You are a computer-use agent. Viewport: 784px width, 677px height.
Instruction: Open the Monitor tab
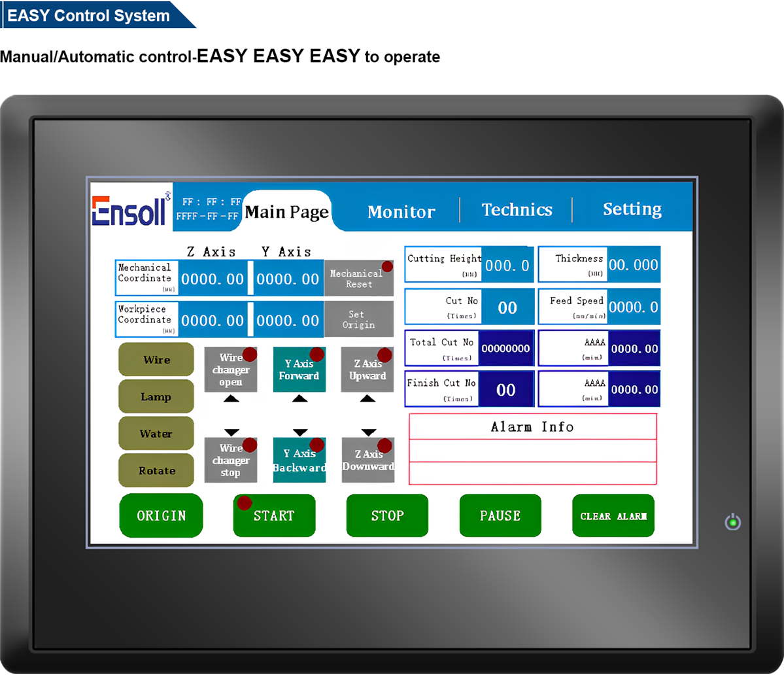(401, 211)
